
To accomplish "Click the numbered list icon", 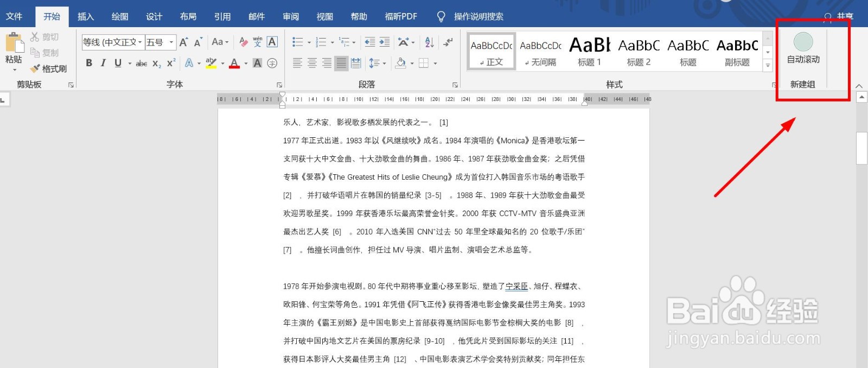I will [x=321, y=42].
